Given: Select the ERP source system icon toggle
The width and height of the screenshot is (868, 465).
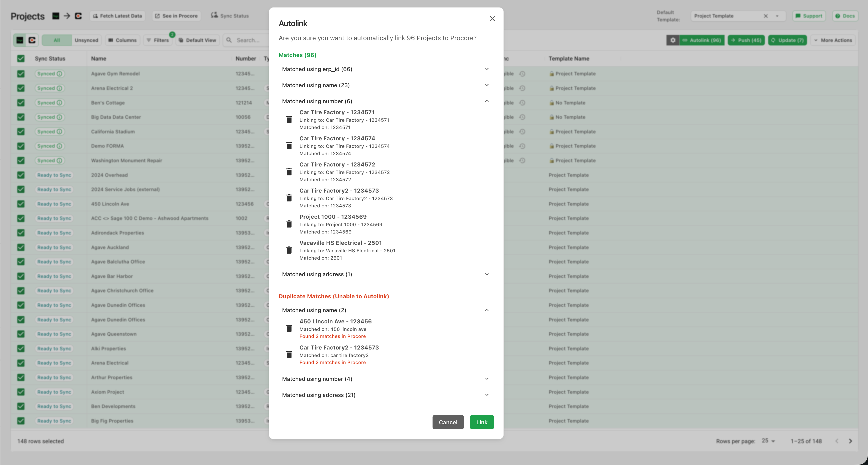Looking at the screenshot, I should pyautogui.click(x=20, y=40).
